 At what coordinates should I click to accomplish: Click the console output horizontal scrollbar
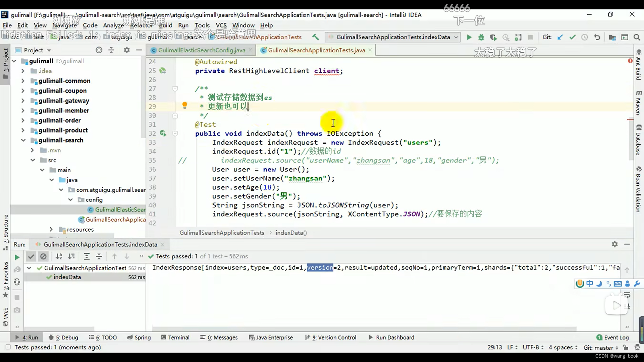click(364, 329)
